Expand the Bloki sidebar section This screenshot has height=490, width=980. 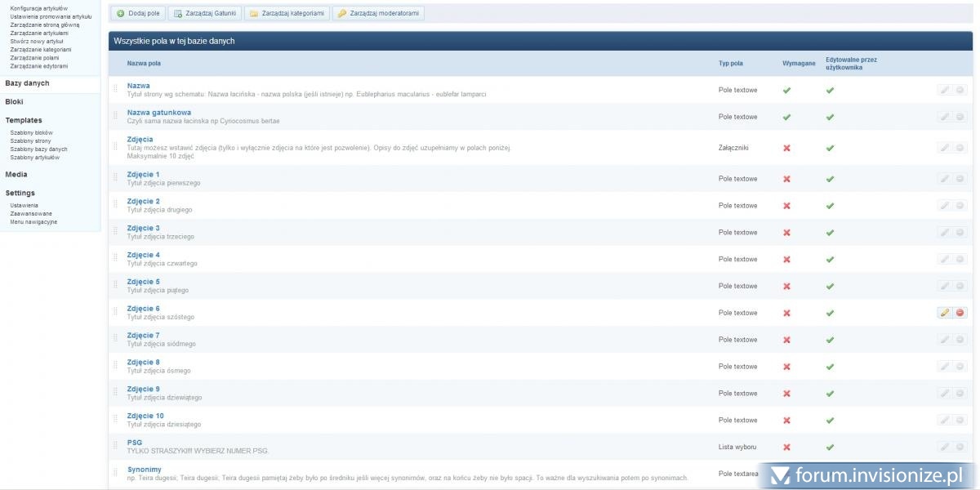(x=14, y=102)
